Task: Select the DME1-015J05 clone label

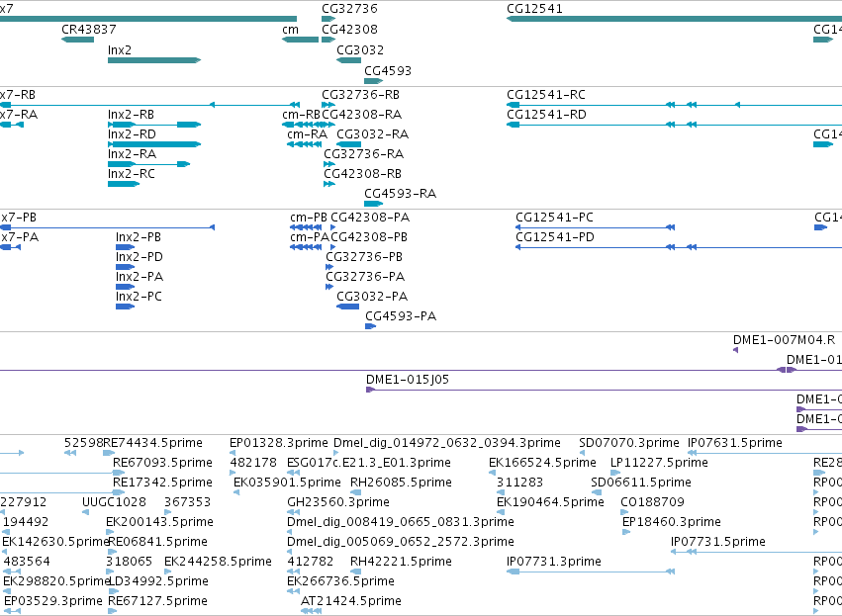Action: point(408,380)
